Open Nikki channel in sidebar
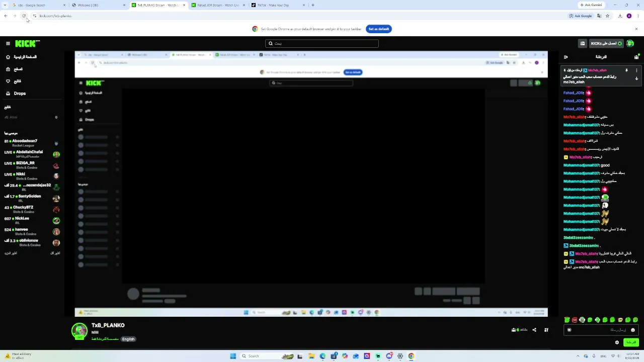The width and height of the screenshot is (644, 362). coord(32,176)
